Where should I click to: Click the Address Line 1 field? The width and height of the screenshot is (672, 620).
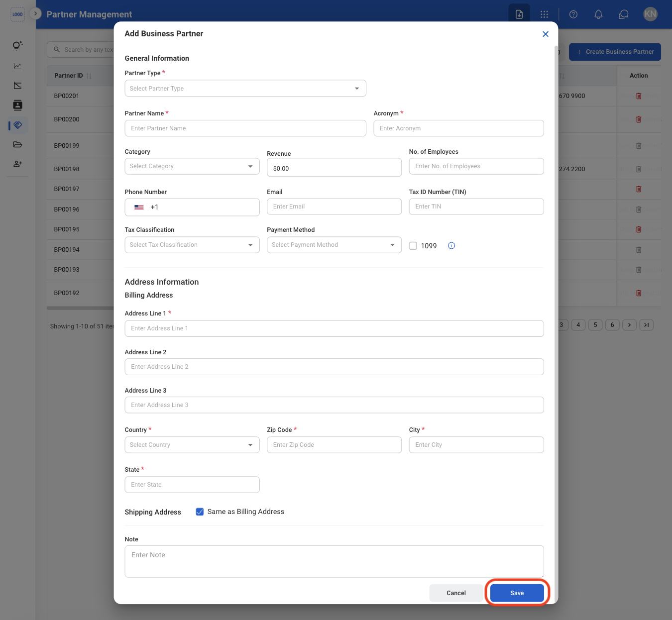click(x=334, y=328)
